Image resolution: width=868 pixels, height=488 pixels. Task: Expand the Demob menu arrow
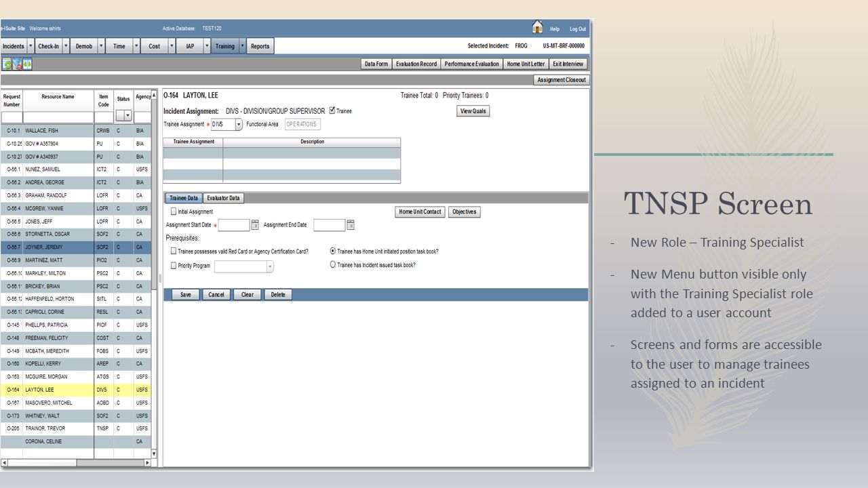(x=101, y=46)
